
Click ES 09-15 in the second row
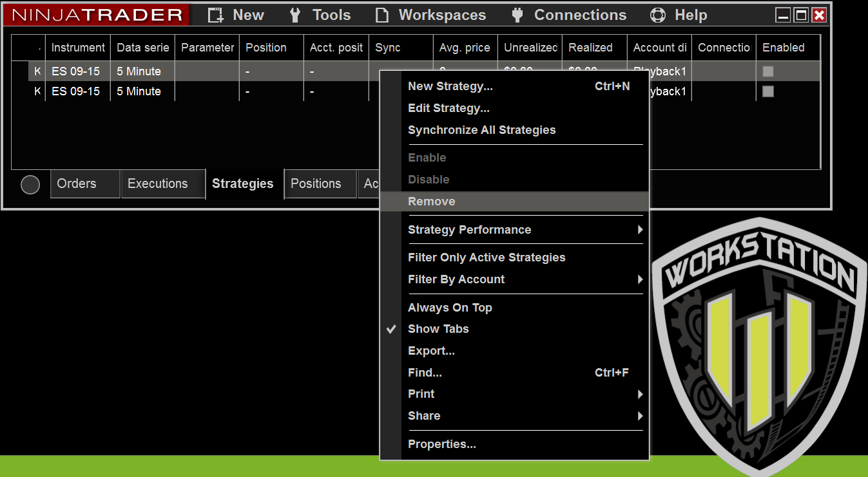76,91
